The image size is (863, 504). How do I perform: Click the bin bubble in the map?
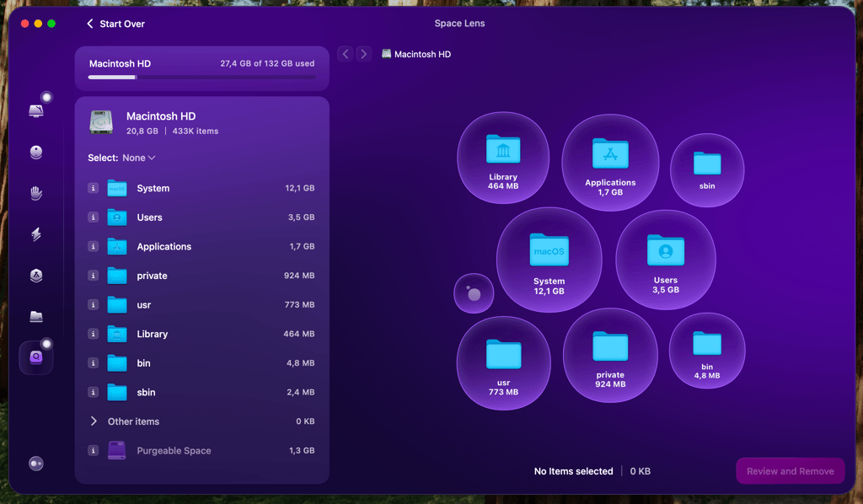707,351
